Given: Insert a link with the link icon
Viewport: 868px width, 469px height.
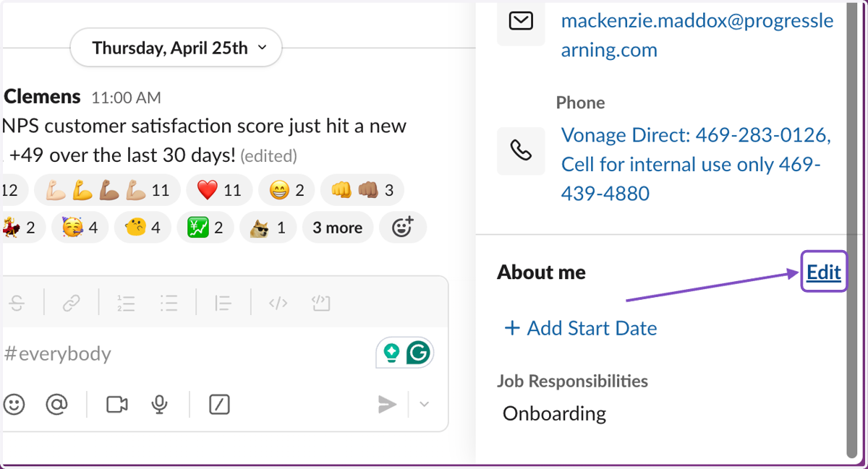Looking at the screenshot, I should click(x=71, y=304).
